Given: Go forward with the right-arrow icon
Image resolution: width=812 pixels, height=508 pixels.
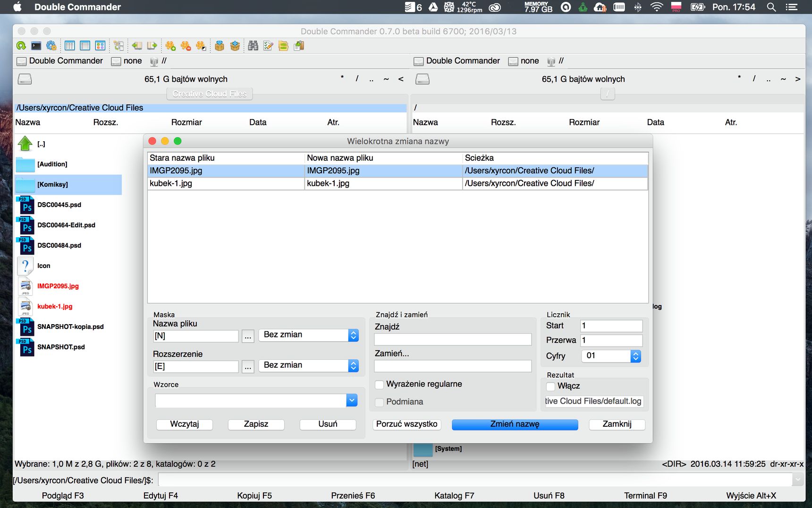Looking at the screenshot, I should (152, 46).
